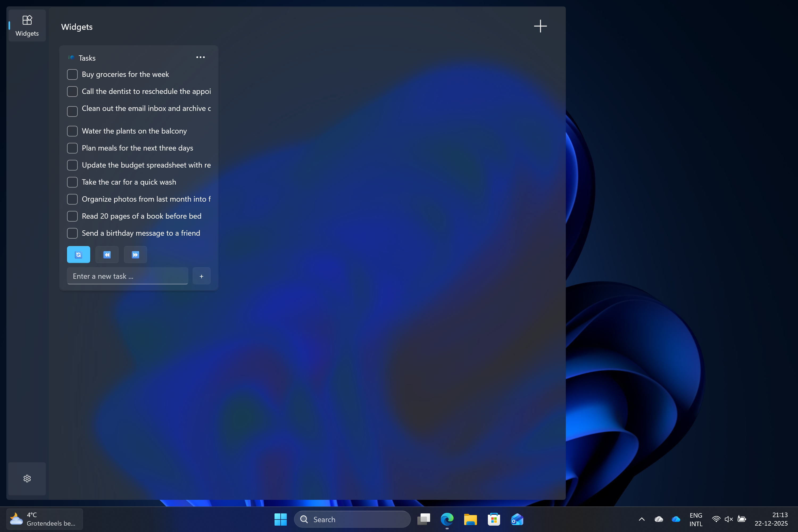
Task: Click the large plus to add widgets
Action: 540,26
